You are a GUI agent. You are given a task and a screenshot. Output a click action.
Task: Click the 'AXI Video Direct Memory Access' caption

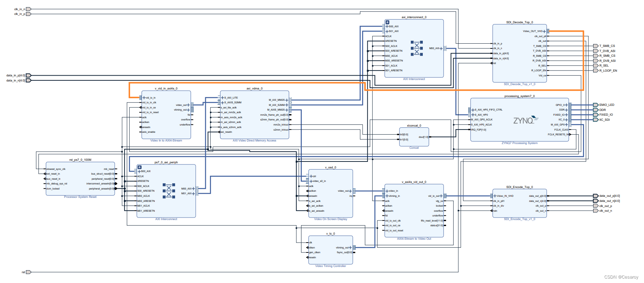point(254,140)
